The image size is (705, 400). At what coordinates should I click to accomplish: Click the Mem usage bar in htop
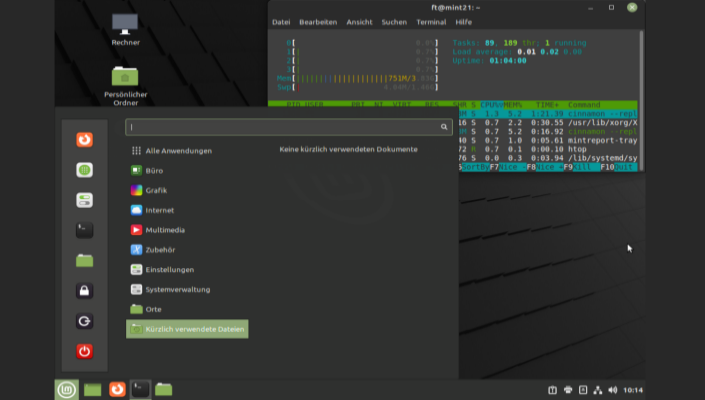pyautogui.click(x=357, y=78)
